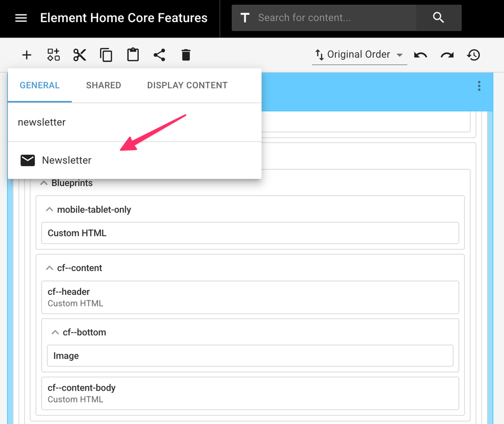Redo the last action
Screen dimensions: 504x424
447,55
